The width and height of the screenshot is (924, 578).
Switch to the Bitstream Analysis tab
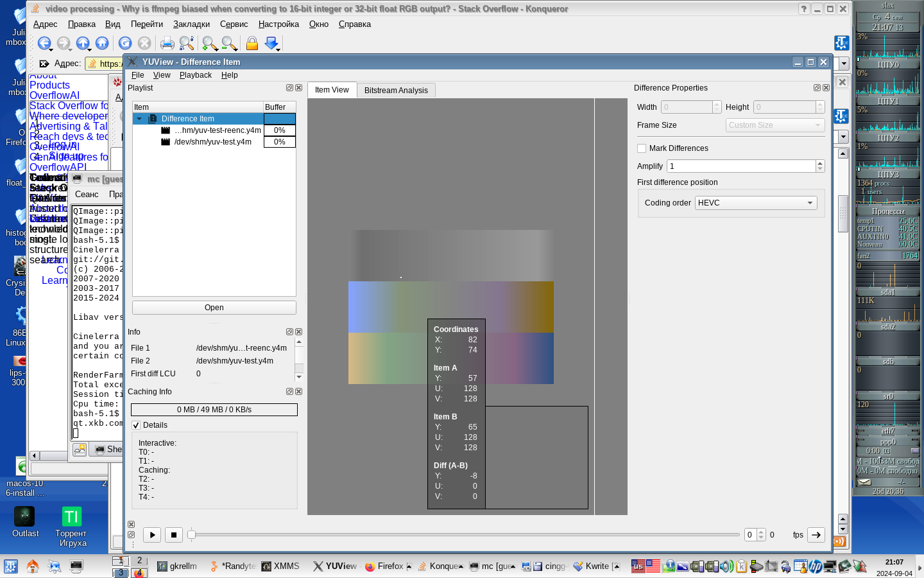(396, 91)
